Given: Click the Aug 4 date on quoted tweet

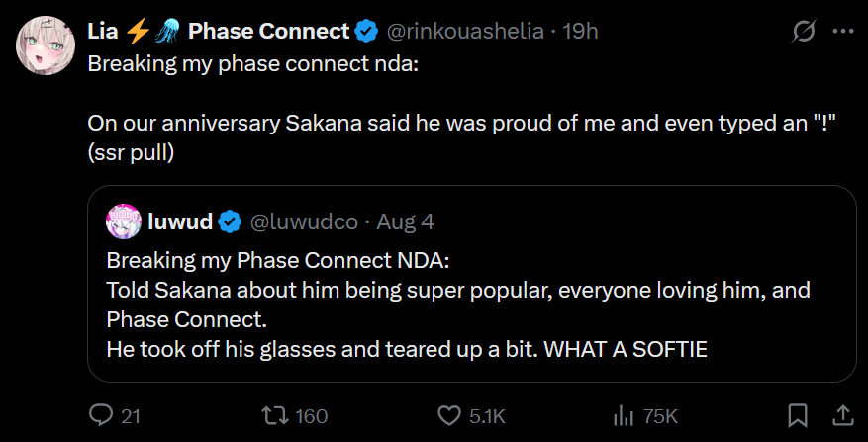Looking at the screenshot, I should [406, 221].
